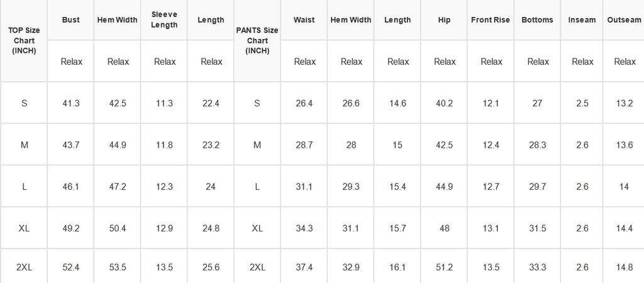The image size is (644, 283).
Task: Click the top length value 24.8
Action: (x=211, y=228)
